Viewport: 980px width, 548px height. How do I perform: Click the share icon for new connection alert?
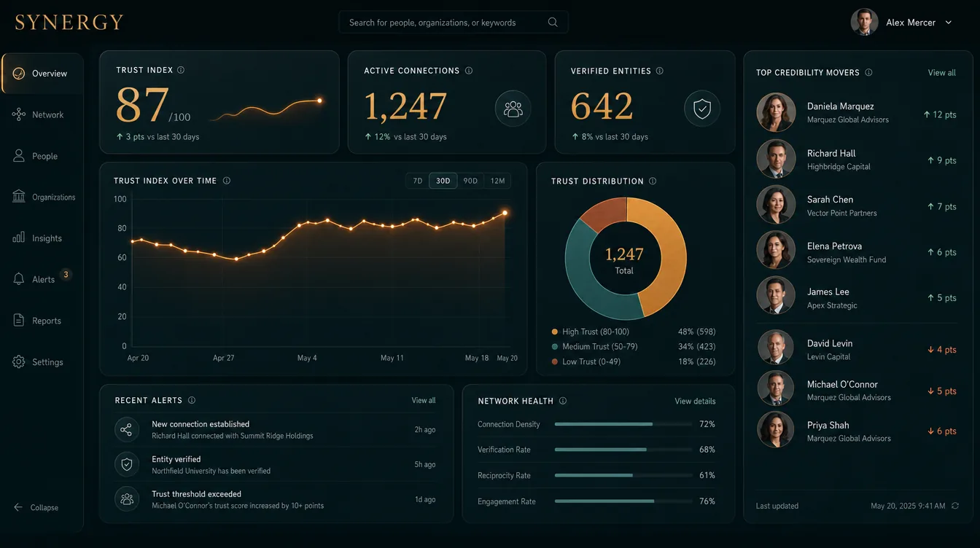pos(127,430)
